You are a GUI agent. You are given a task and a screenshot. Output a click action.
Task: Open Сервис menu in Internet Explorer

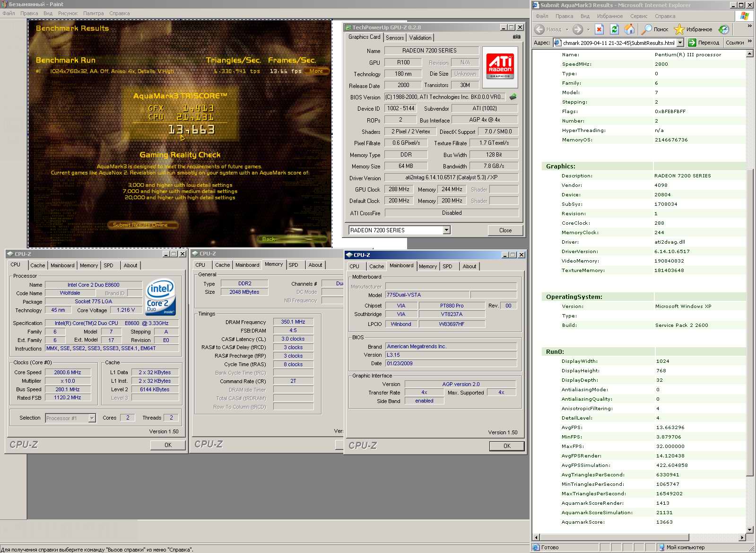pos(639,16)
